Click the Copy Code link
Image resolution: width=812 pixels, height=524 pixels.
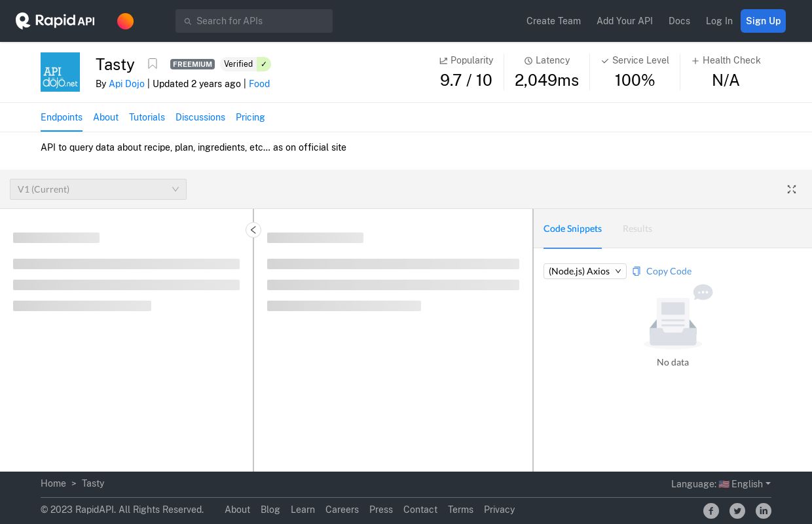pyautogui.click(x=669, y=271)
